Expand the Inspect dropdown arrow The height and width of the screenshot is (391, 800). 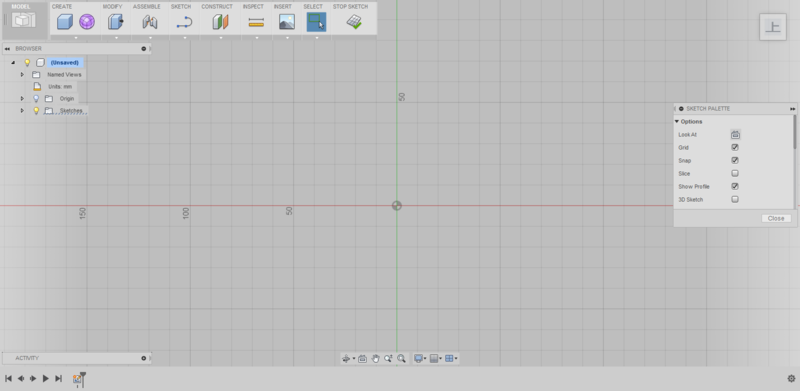[257, 38]
